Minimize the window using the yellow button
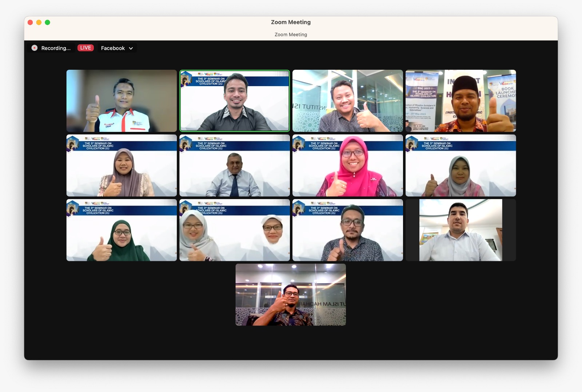The height and width of the screenshot is (392, 582). (x=39, y=23)
